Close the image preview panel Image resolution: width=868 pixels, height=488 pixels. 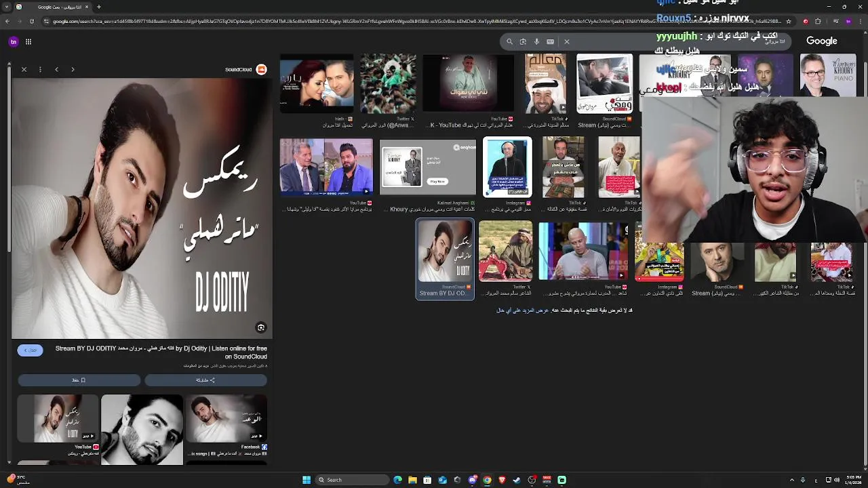(x=24, y=69)
